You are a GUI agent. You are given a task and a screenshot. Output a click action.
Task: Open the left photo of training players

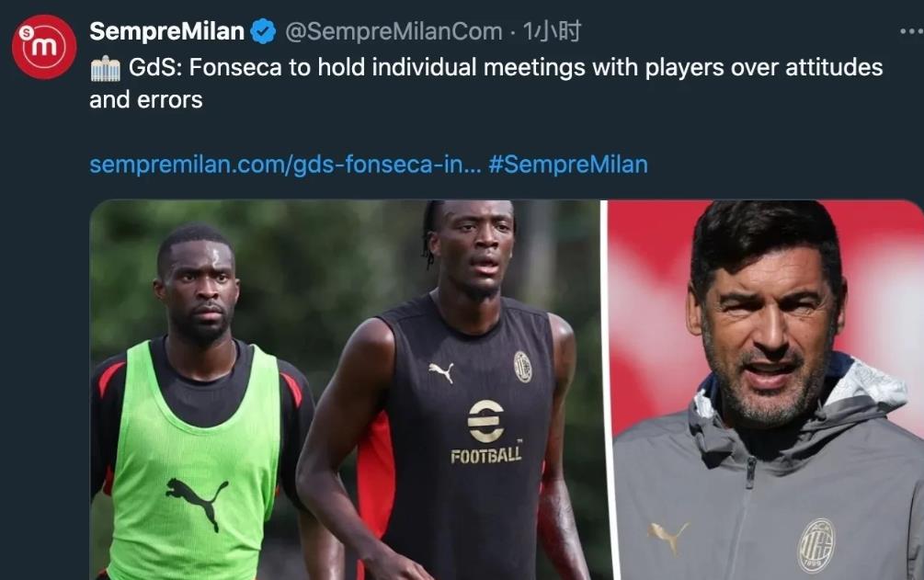pyautogui.click(x=345, y=390)
